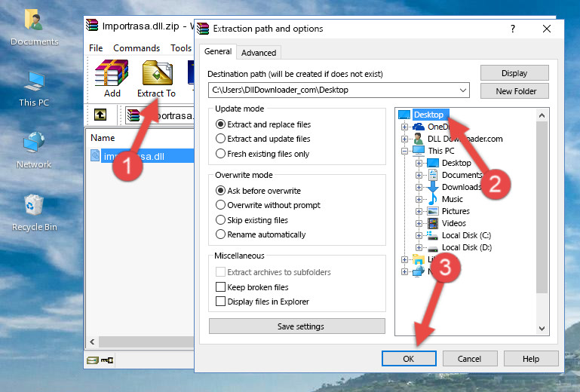Select the Pictures folder icon in tree
Screen dimensions: 580x392
433,211
